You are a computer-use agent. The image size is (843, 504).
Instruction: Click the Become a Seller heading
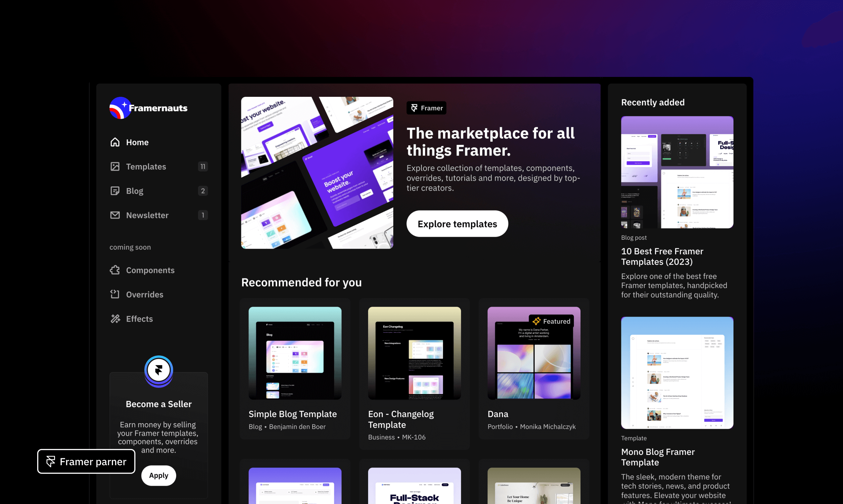159,404
